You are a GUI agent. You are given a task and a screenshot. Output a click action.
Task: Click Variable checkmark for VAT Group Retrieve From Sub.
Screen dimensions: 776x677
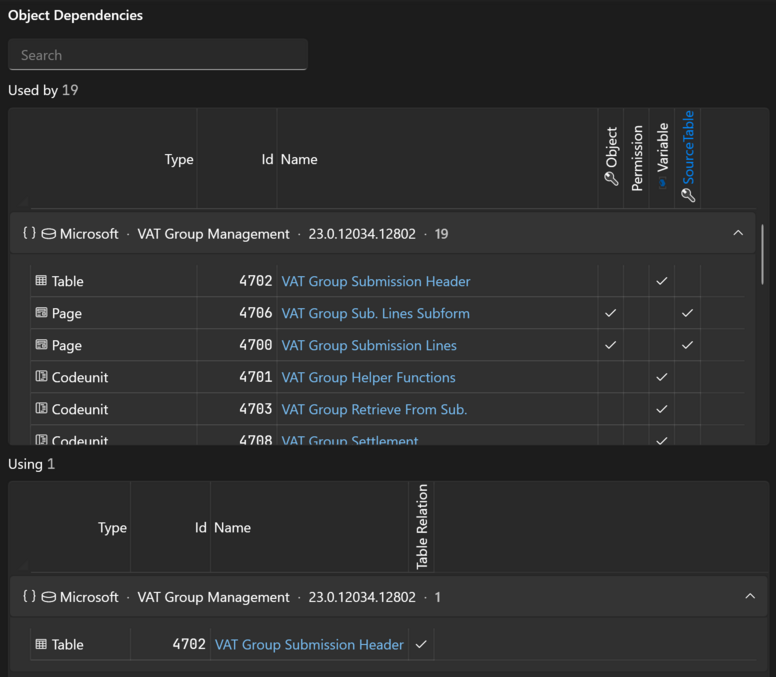[662, 409]
